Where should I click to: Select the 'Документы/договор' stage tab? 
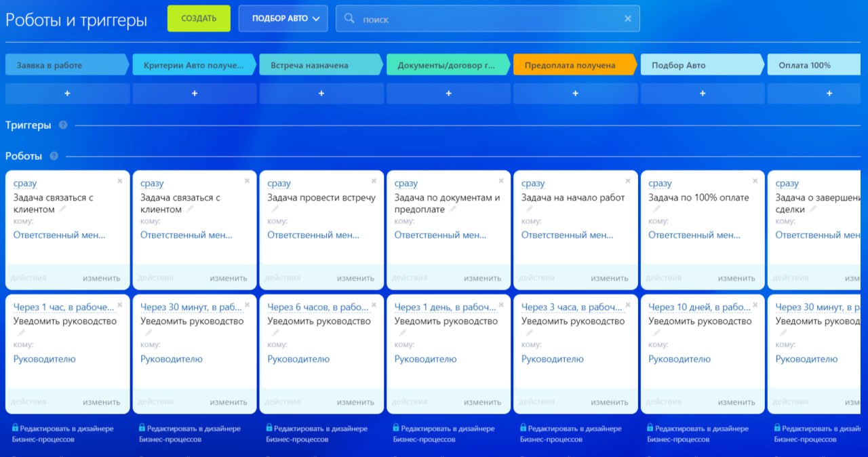tap(447, 65)
